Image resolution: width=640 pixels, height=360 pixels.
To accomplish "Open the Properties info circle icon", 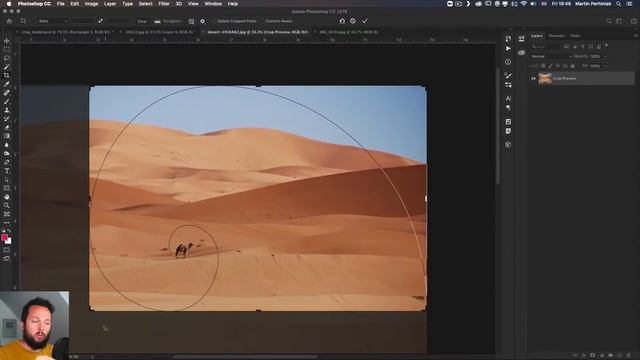I will (508, 62).
